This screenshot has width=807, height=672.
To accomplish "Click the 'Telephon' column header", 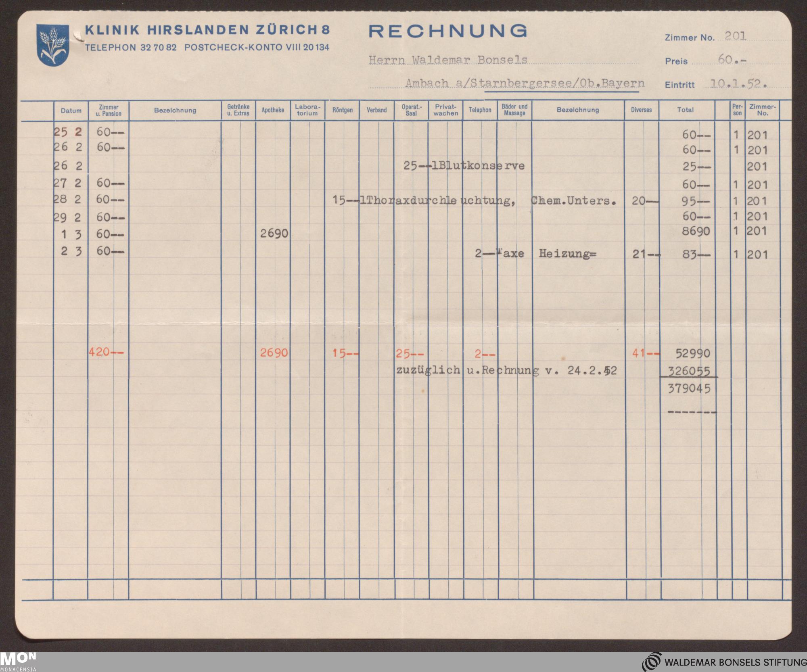I will (x=480, y=110).
